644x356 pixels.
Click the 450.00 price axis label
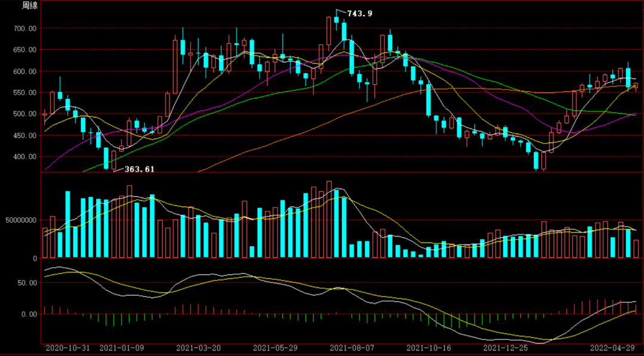[26, 135]
